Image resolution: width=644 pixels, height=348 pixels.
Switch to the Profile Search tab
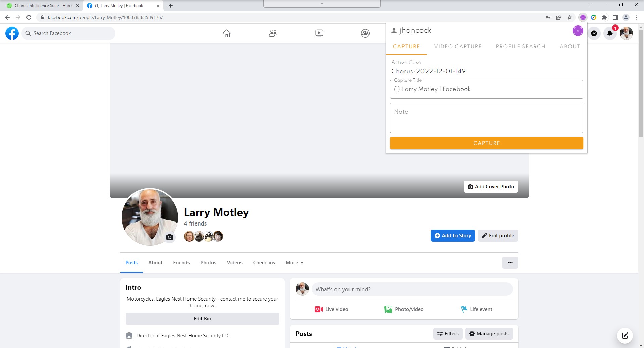[520, 47]
